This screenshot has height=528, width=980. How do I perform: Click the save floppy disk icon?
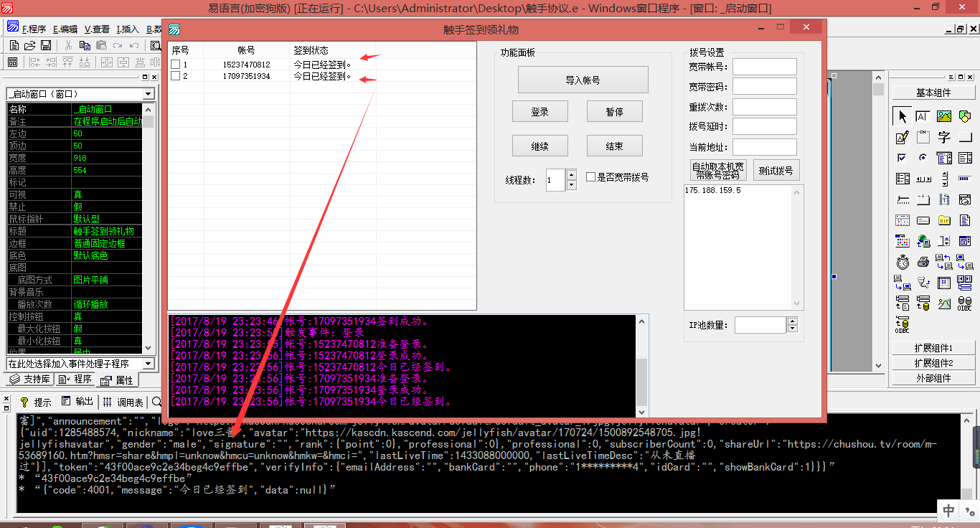click(45, 45)
